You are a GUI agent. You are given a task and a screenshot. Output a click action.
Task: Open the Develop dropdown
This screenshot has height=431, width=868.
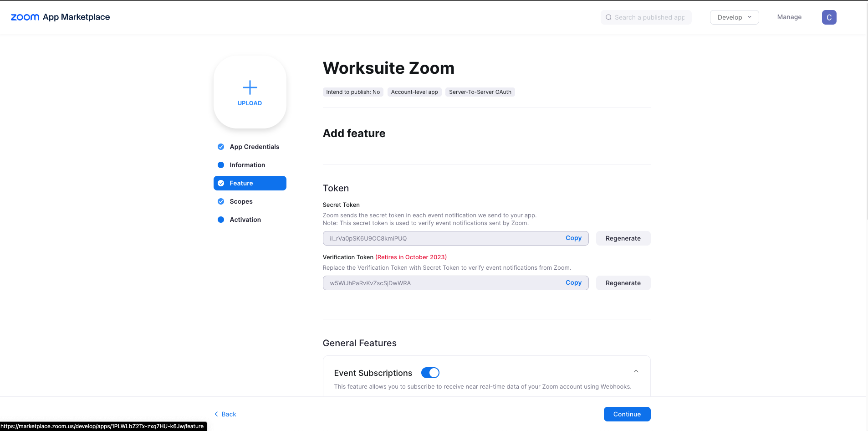[x=734, y=17]
